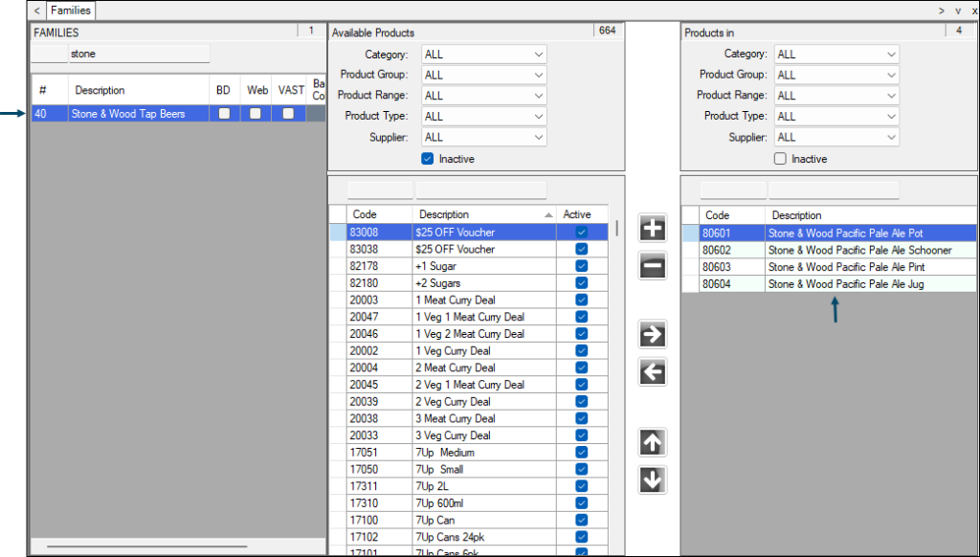Toggle Active checkbox for 3 Veg Curry Deal
The image size is (980, 557).
point(582,435)
